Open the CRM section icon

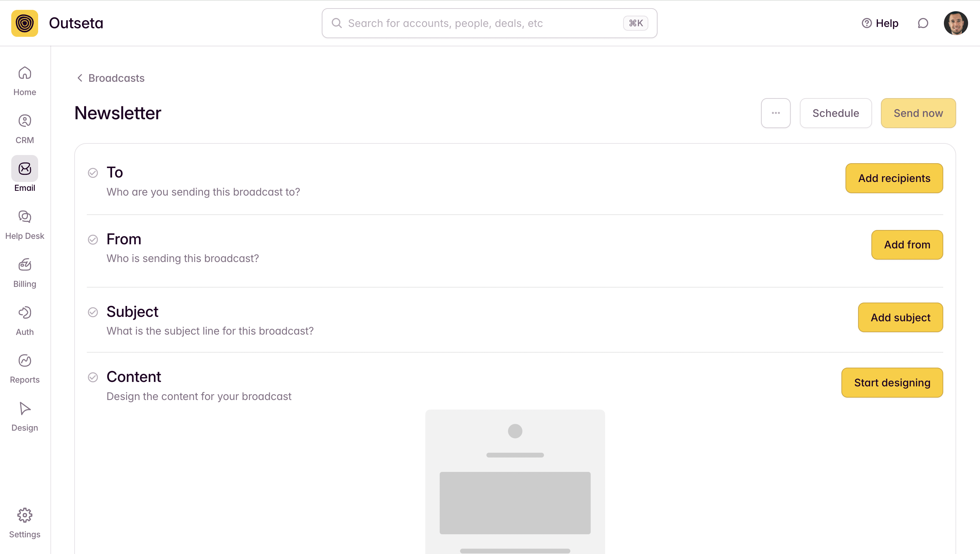tap(25, 121)
